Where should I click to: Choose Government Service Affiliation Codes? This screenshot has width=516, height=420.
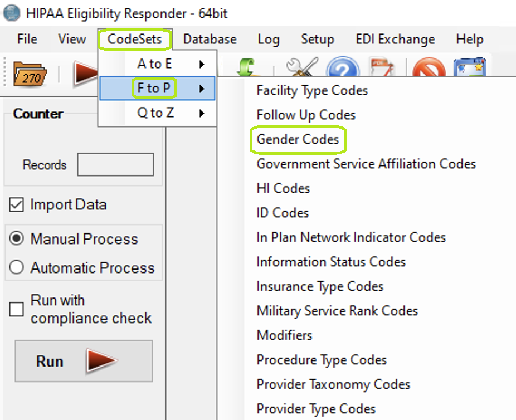tap(366, 164)
